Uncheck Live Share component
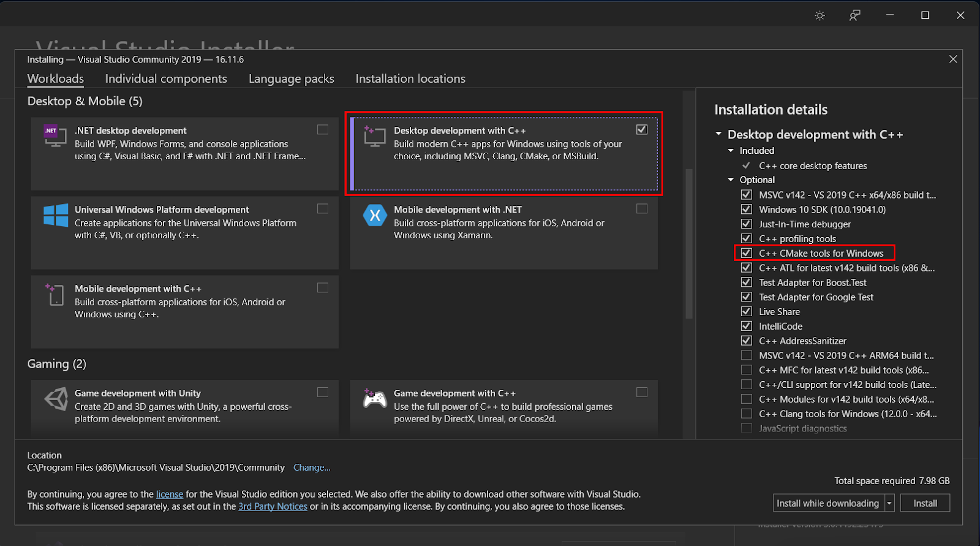The image size is (980, 546). (747, 312)
